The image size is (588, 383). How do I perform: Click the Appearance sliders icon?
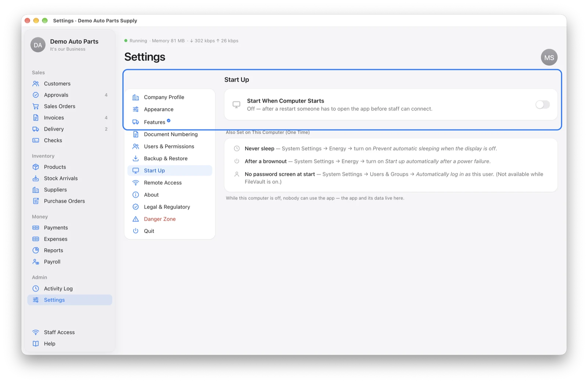tap(136, 109)
